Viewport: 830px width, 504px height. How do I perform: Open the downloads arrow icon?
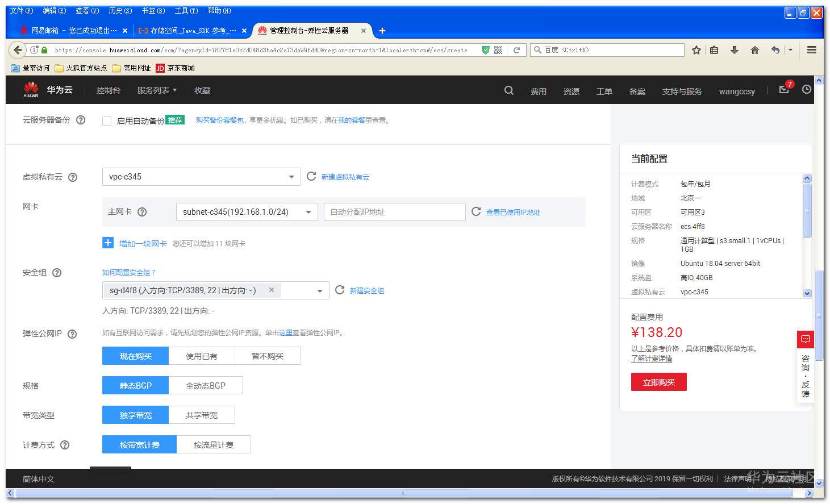tap(735, 50)
